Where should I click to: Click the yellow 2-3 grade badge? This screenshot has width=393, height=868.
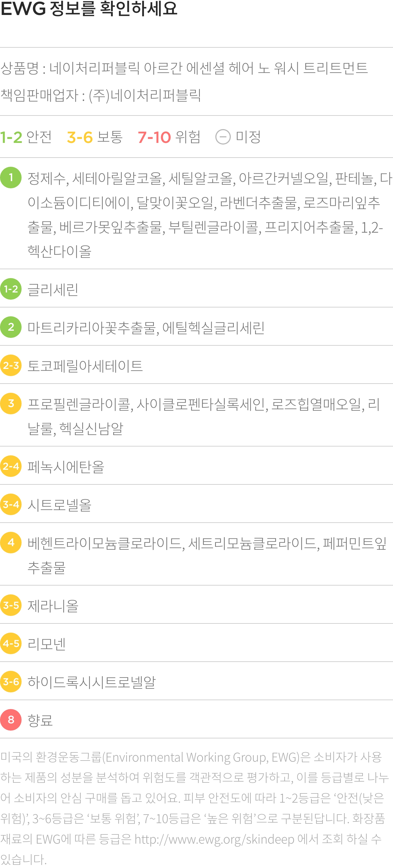(11, 365)
